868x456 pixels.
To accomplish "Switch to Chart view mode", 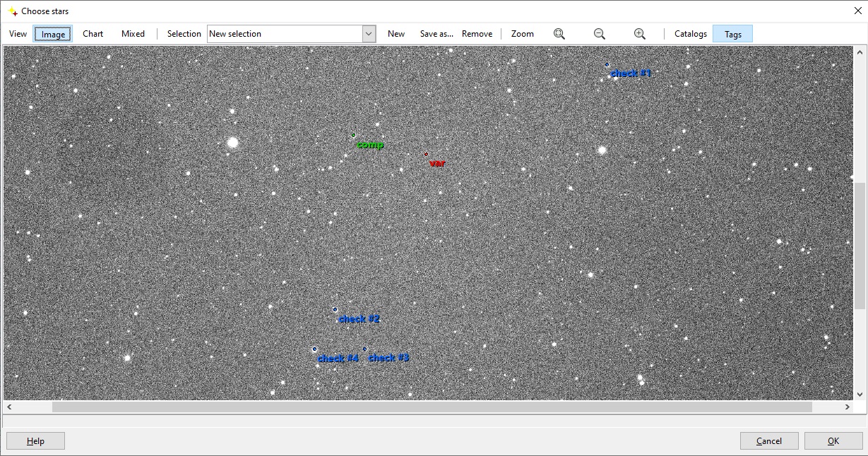I will (93, 34).
